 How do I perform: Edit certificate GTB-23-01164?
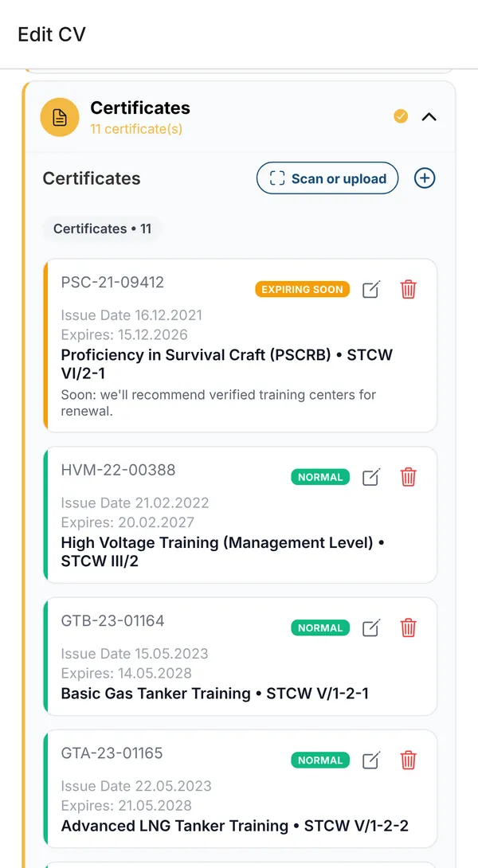tap(371, 628)
